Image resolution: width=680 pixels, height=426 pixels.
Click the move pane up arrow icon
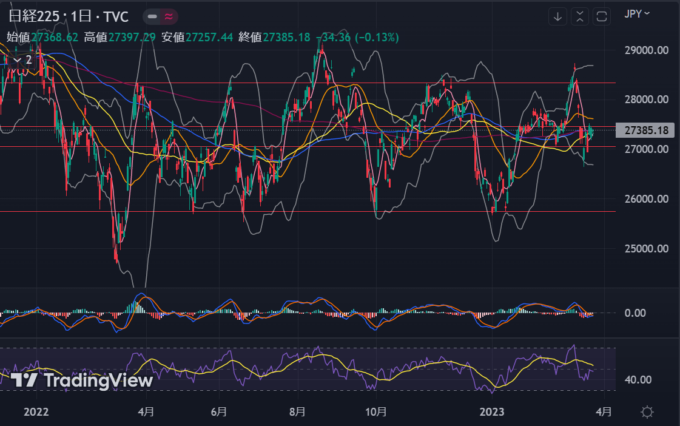point(580,16)
